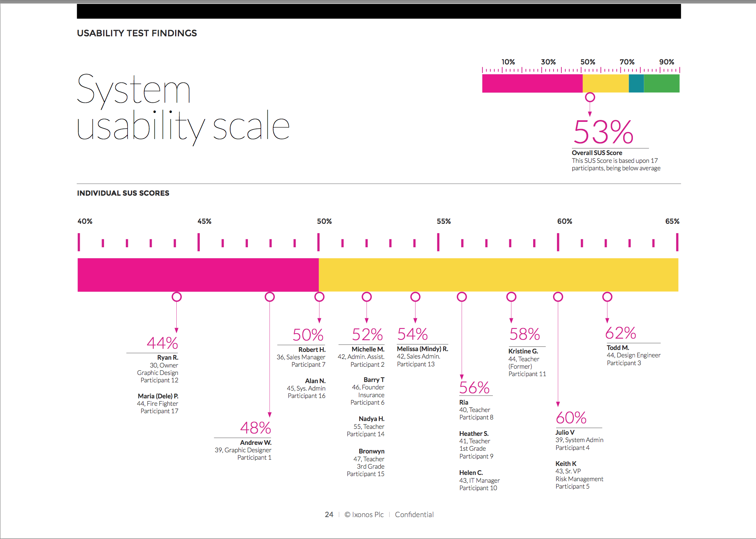This screenshot has width=756, height=539.
Task: Click the circle marker for 48% score
Action: tap(270, 297)
